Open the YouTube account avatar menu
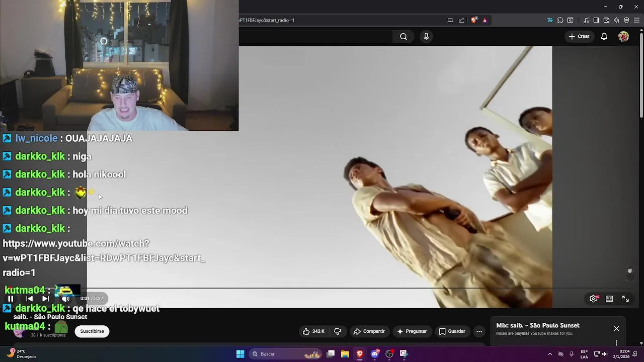 pyautogui.click(x=623, y=36)
